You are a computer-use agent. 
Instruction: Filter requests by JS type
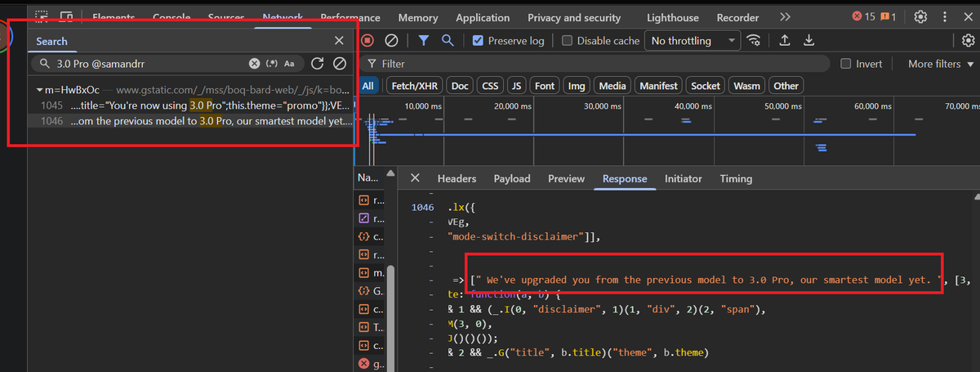tap(516, 86)
